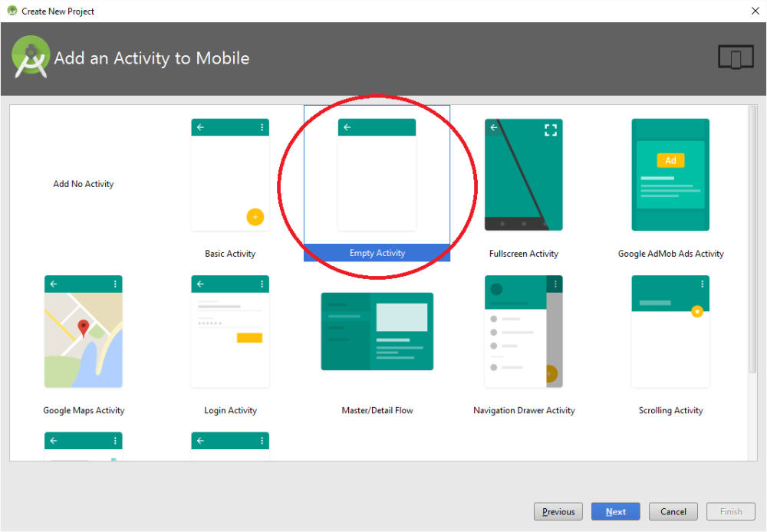The width and height of the screenshot is (767, 532).
Task: Select the Add No Activity option
Action: [83, 184]
